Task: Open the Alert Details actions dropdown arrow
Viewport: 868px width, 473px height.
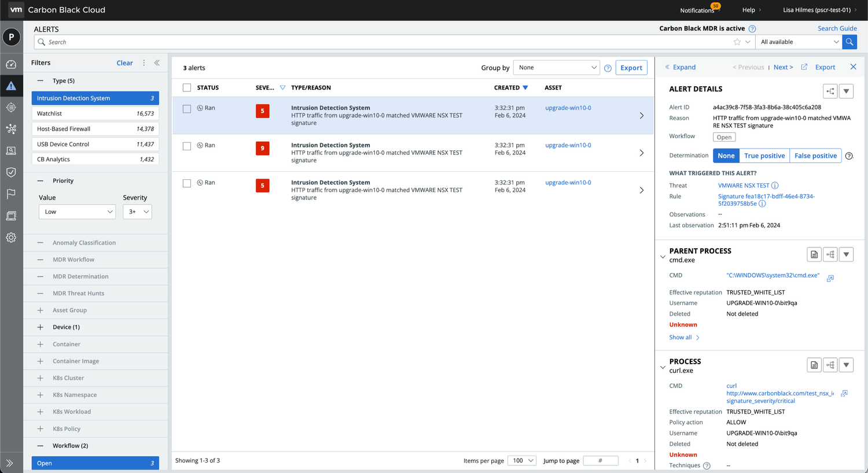Action: 846,91
